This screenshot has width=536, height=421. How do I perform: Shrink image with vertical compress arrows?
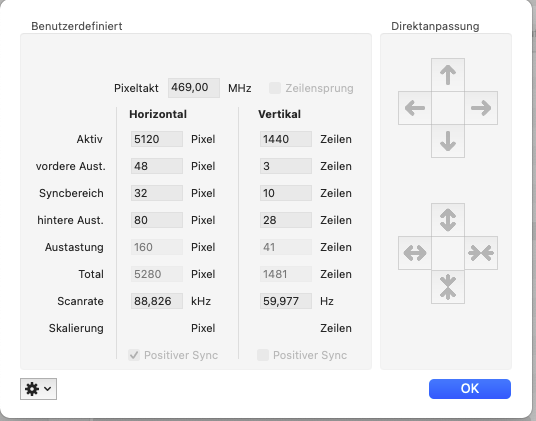click(x=448, y=286)
